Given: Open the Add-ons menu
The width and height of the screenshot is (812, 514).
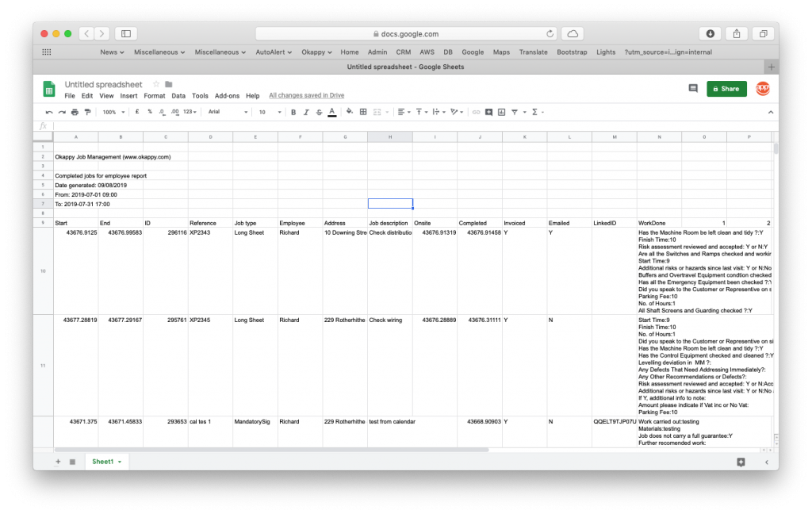Looking at the screenshot, I should click(227, 96).
